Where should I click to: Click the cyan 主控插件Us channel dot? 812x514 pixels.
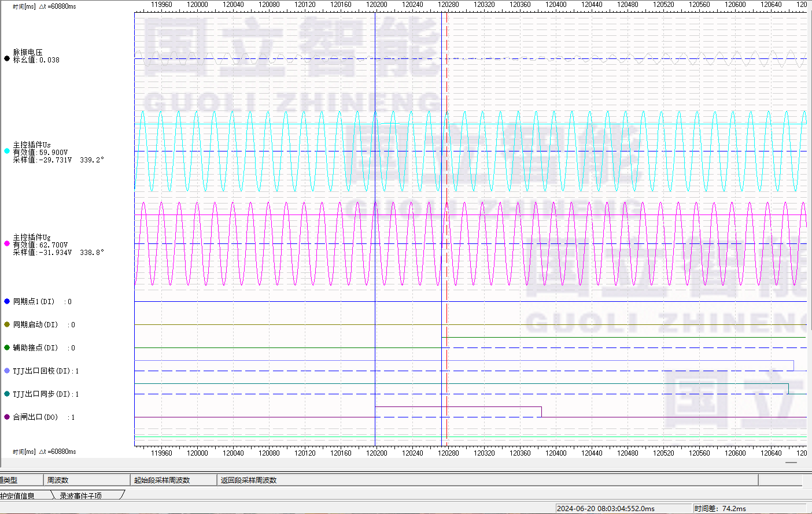tap(7, 151)
